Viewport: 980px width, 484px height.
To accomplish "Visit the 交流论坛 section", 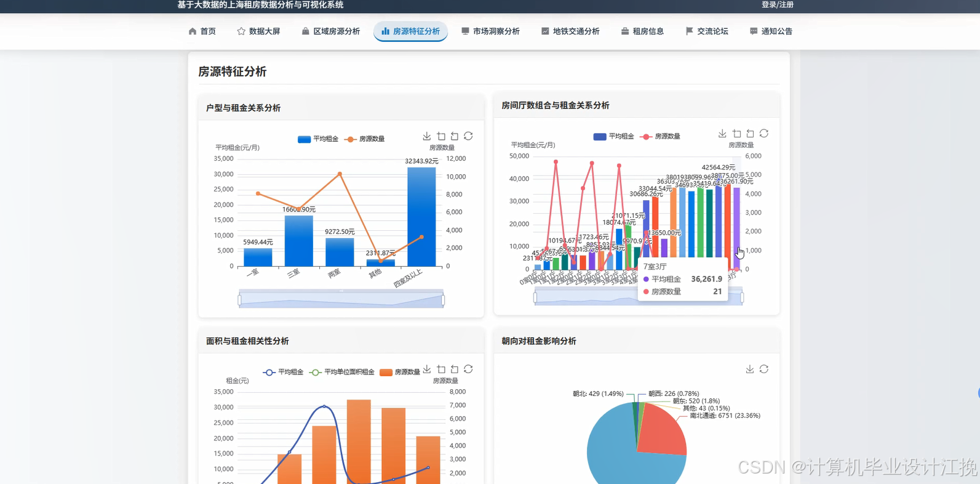I will 707,31.
